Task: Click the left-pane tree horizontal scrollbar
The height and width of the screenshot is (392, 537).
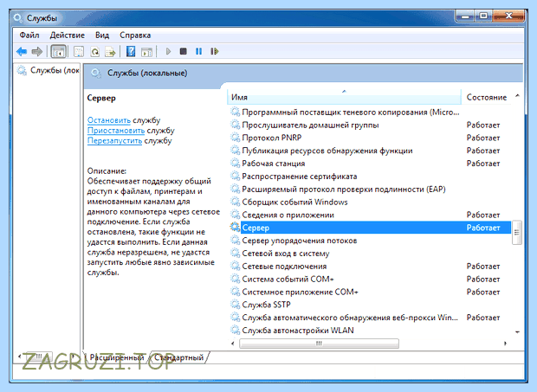Action: (x=37, y=356)
